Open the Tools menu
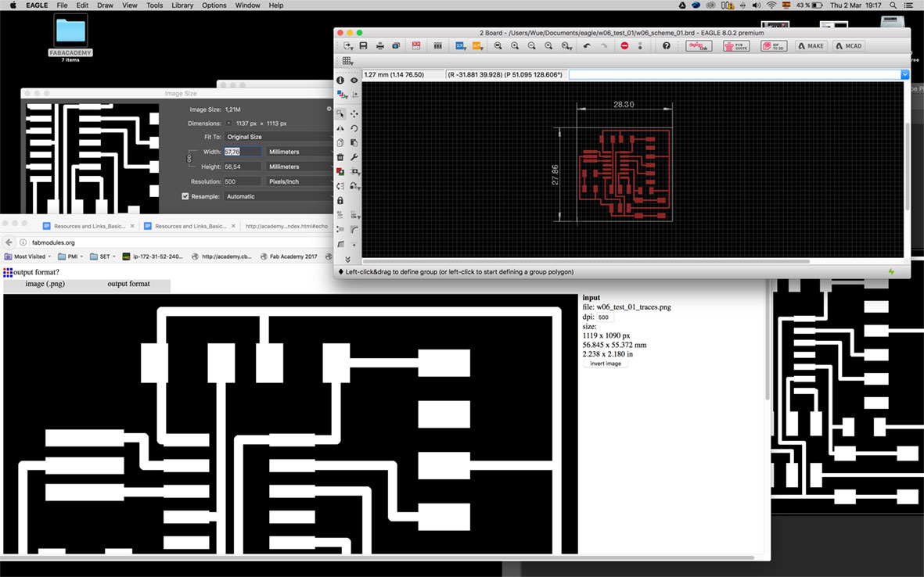924x577 pixels. coord(154,5)
